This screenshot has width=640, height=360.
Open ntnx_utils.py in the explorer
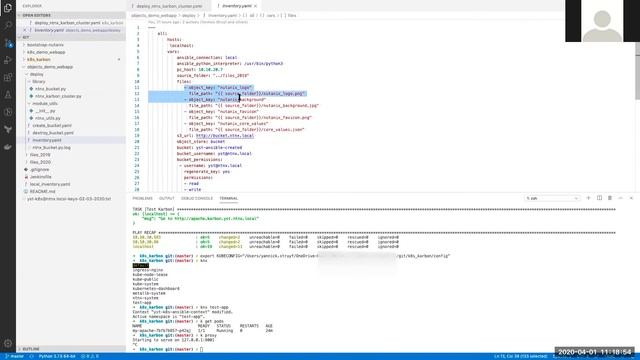pos(48,118)
